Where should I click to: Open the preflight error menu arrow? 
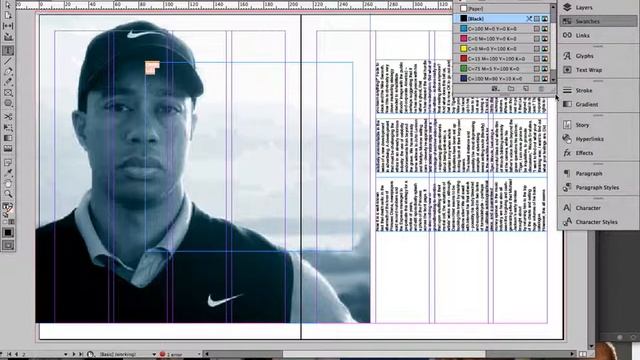[198, 355]
